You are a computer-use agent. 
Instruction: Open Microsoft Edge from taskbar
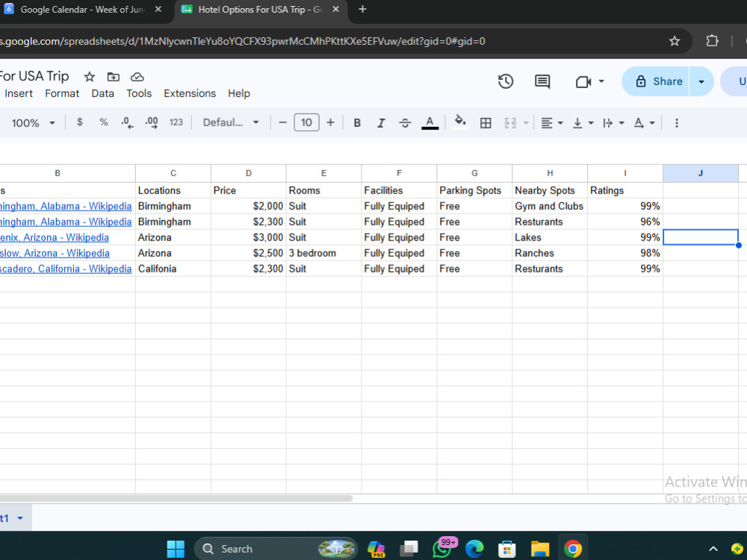[474, 549]
